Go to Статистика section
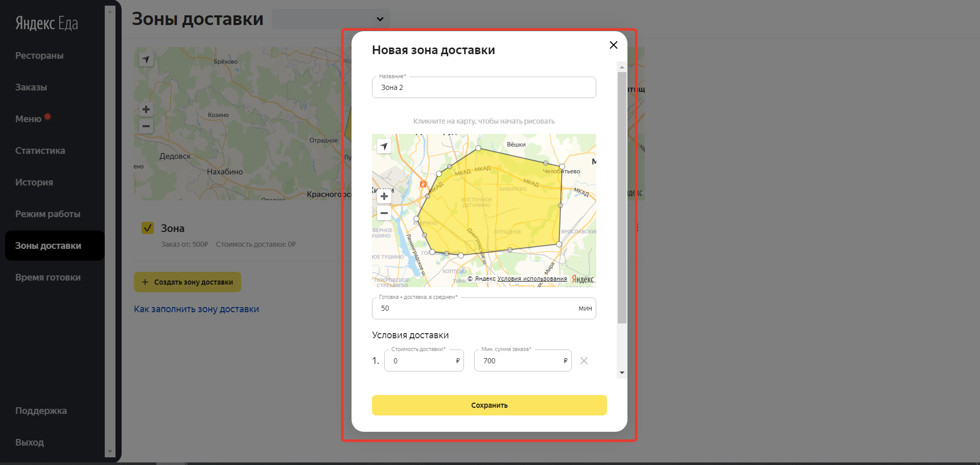 [40, 151]
